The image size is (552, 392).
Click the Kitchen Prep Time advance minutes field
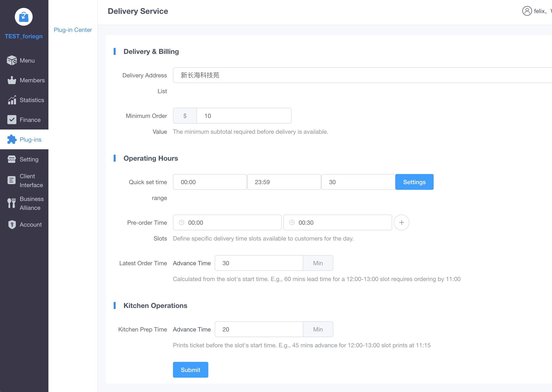[259, 329]
